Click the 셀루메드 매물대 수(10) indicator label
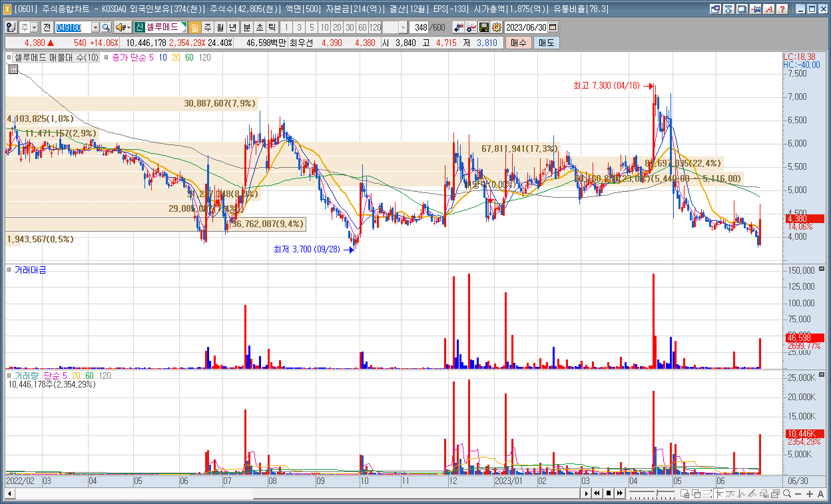 pyautogui.click(x=57, y=58)
